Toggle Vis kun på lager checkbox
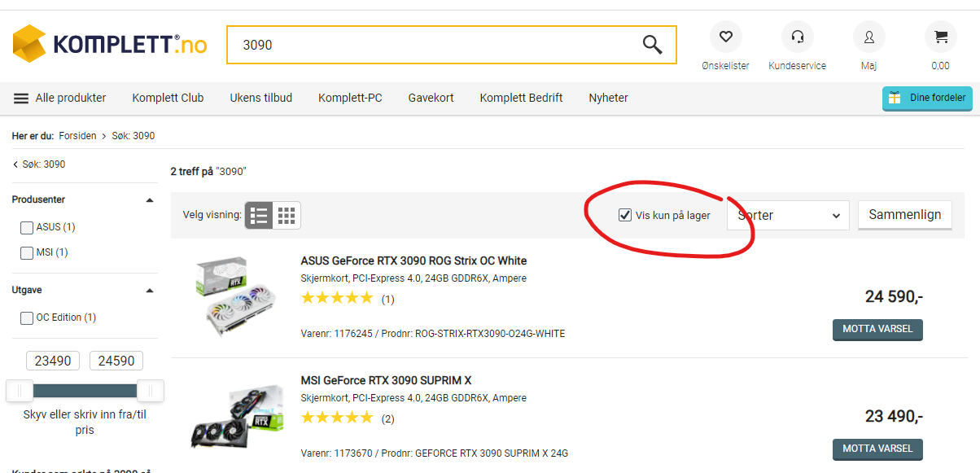The width and height of the screenshot is (980, 473). click(625, 215)
